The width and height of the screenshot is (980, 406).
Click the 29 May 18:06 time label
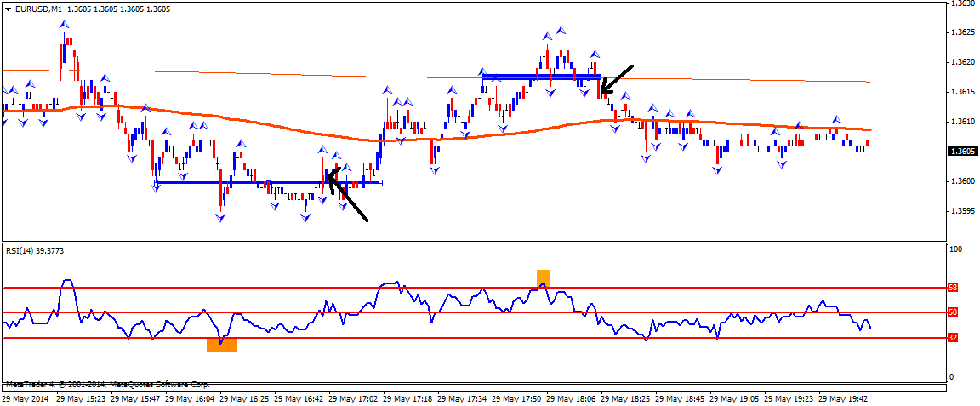571,397
